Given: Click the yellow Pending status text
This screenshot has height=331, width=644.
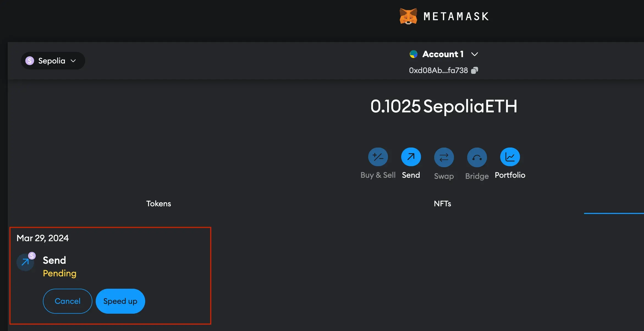Looking at the screenshot, I should pyautogui.click(x=60, y=273).
